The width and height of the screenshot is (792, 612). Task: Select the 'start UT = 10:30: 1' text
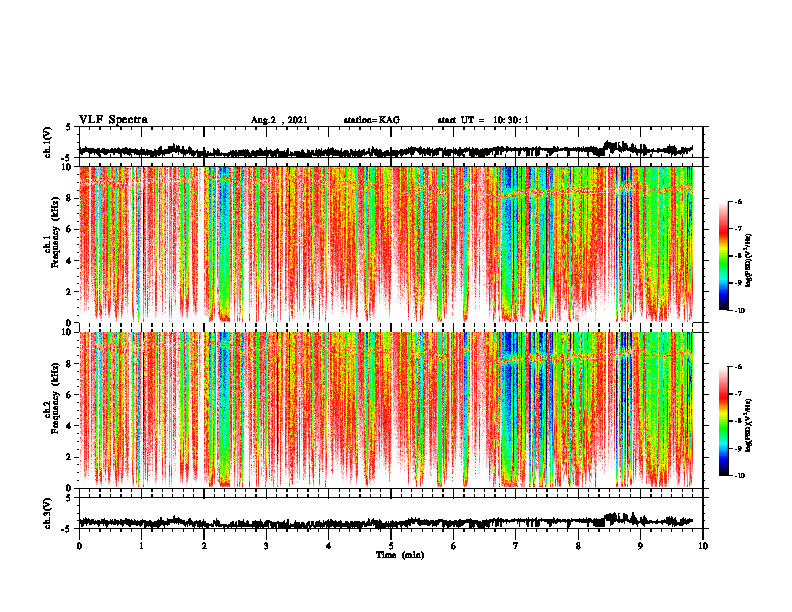(483, 120)
